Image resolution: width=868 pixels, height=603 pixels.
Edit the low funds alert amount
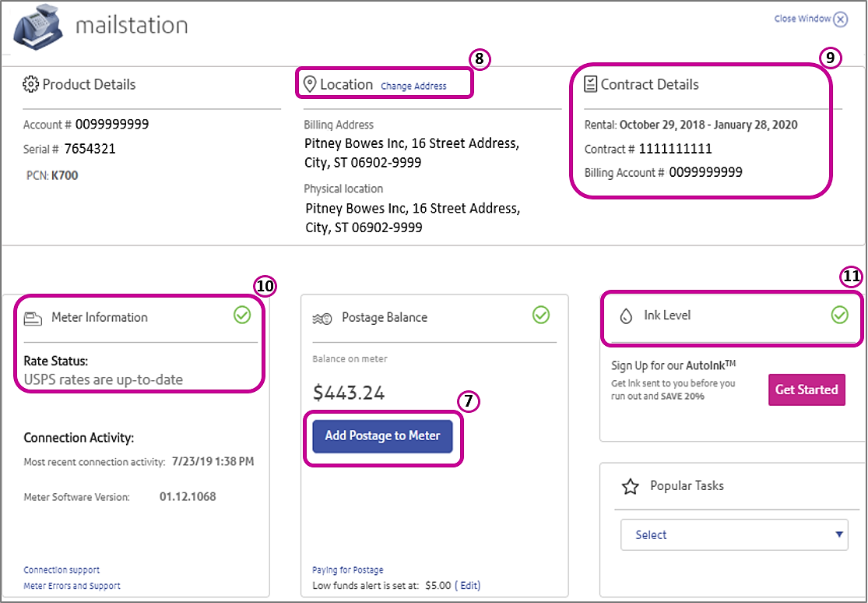[468, 585]
